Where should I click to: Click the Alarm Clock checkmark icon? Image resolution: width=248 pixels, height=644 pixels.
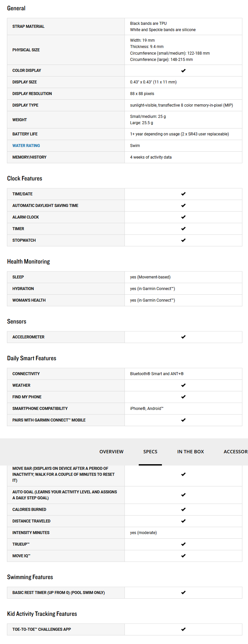[x=183, y=217]
